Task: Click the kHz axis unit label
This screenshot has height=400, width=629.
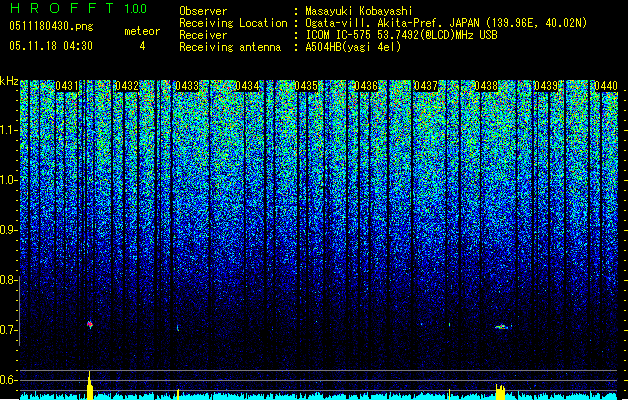Action: click(x=9, y=81)
